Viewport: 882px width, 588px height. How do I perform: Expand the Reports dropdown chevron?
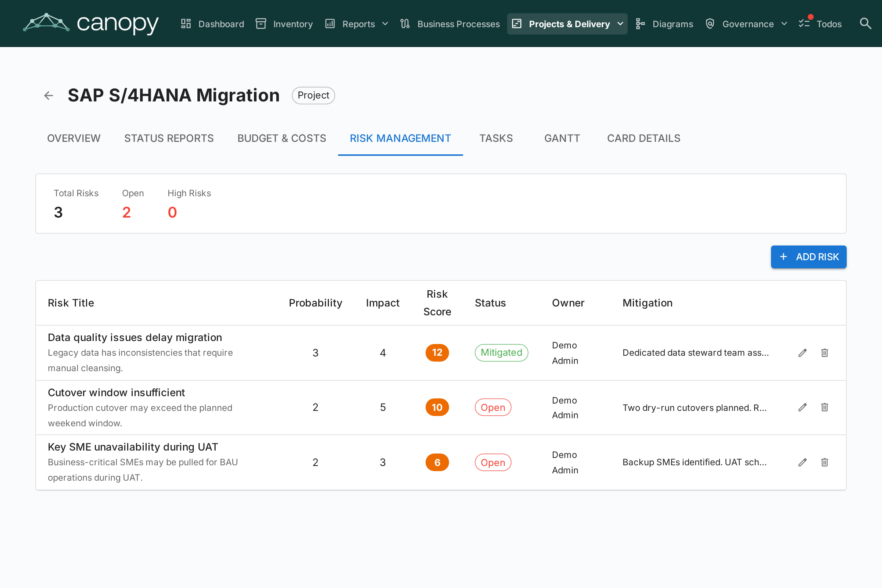pos(385,24)
